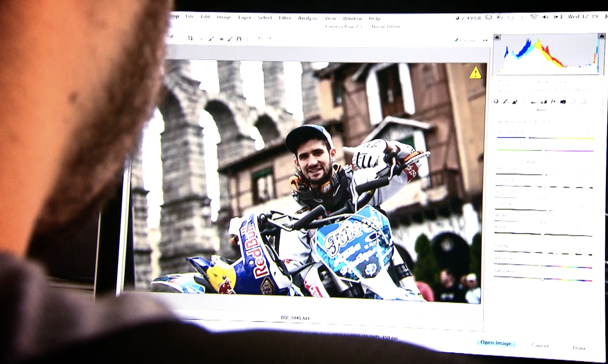Click the Cancel button
Image resolution: width=608 pixels, height=364 pixels.
[540, 345]
